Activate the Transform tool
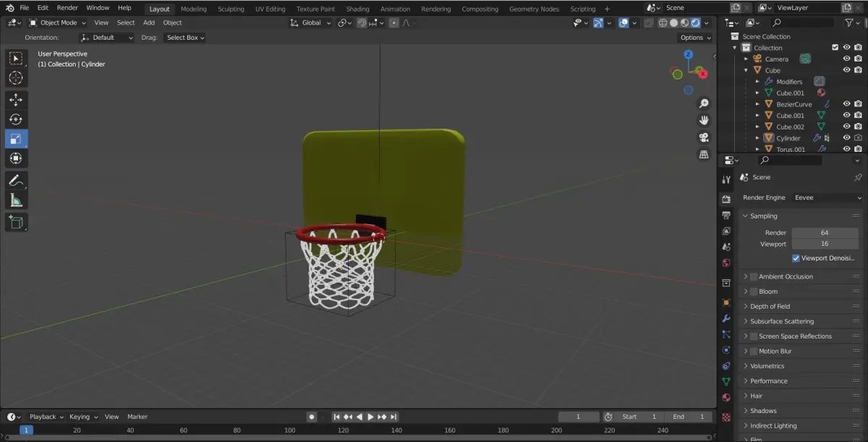 tap(16, 158)
